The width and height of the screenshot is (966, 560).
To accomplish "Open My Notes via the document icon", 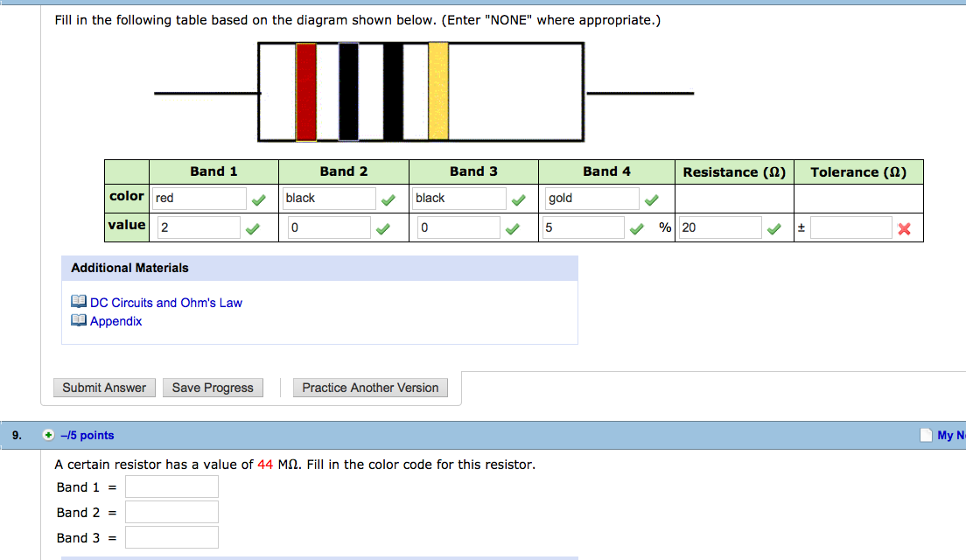I will pyautogui.click(x=926, y=435).
